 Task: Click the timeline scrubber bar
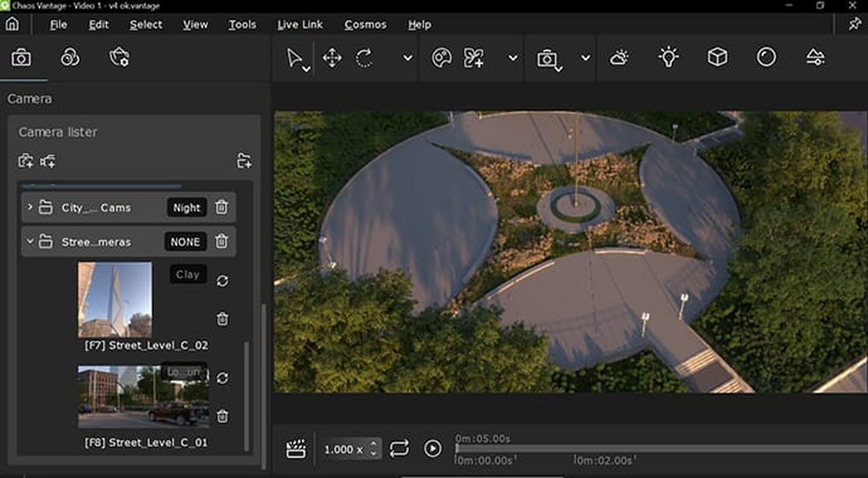[661, 448]
